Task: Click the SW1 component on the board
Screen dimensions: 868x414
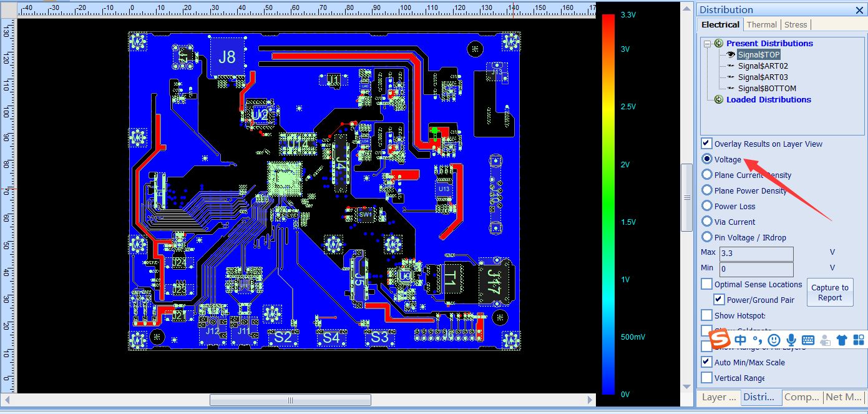Action: click(x=365, y=215)
